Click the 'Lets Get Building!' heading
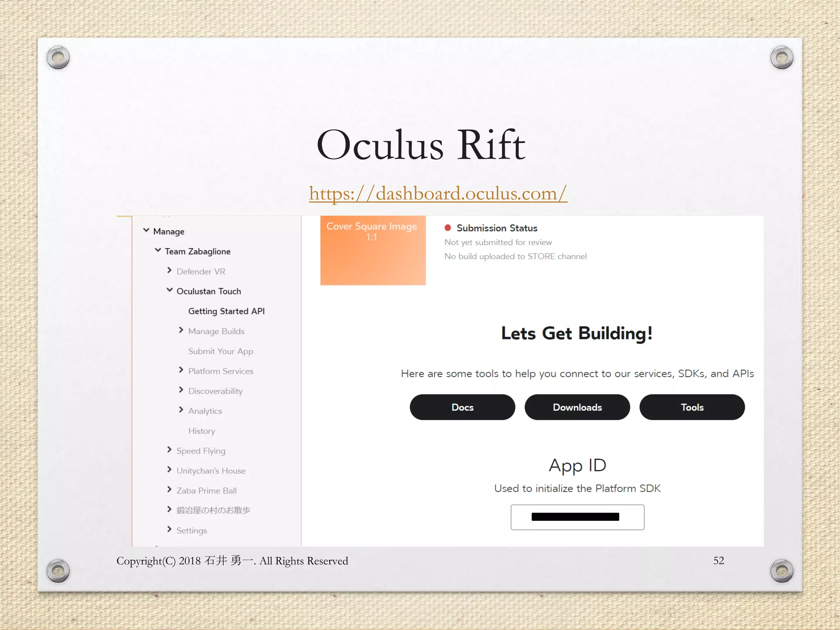 click(x=577, y=333)
